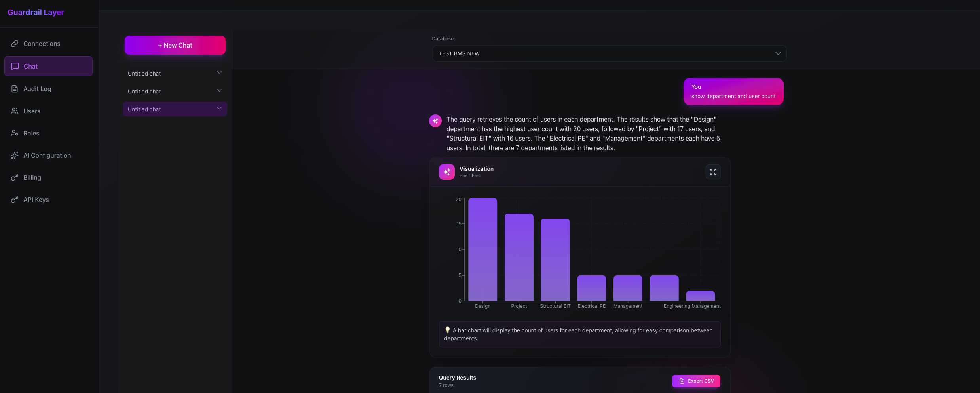Click the 'Structural EIT' axis label

pyautogui.click(x=555, y=306)
